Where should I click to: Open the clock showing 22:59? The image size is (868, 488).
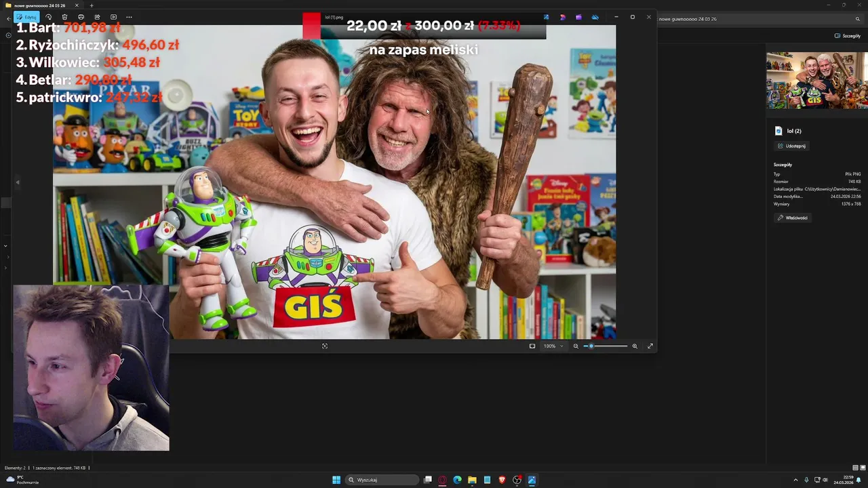coord(843,480)
